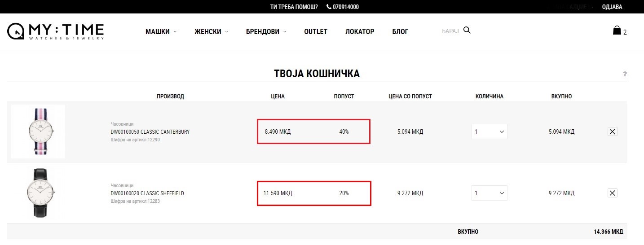Expand the ЖЕНСКИ menu

point(211,31)
